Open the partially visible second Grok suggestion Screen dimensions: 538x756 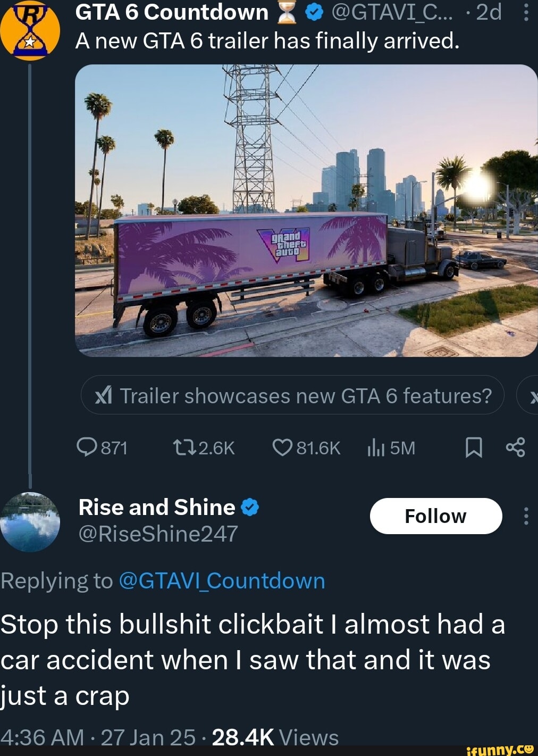528,395
